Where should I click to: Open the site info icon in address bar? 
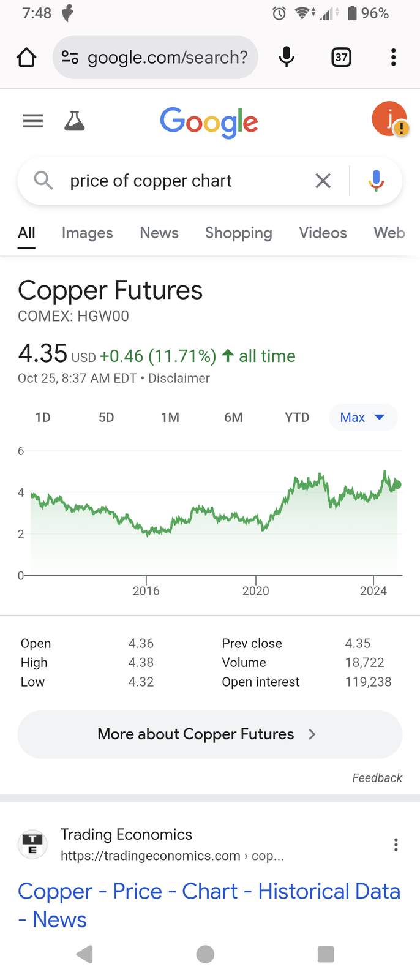pyautogui.click(x=70, y=58)
